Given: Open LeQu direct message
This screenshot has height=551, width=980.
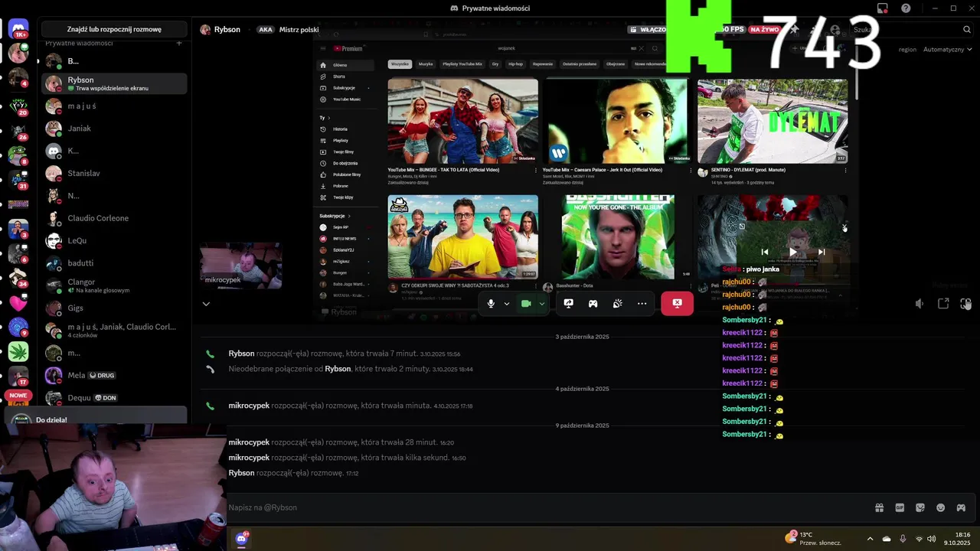Looking at the screenshot, I should click(x=114, y=240).
